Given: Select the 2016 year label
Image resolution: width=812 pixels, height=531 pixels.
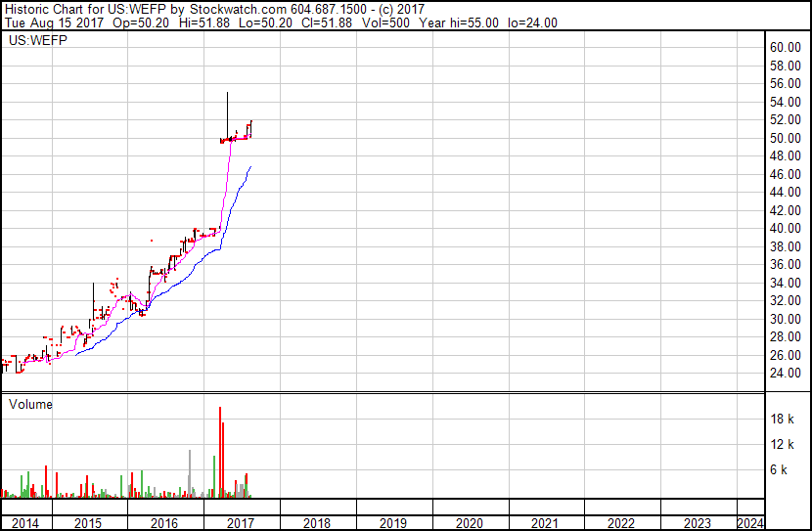Looking at the screenshot, I should (164, 523).
